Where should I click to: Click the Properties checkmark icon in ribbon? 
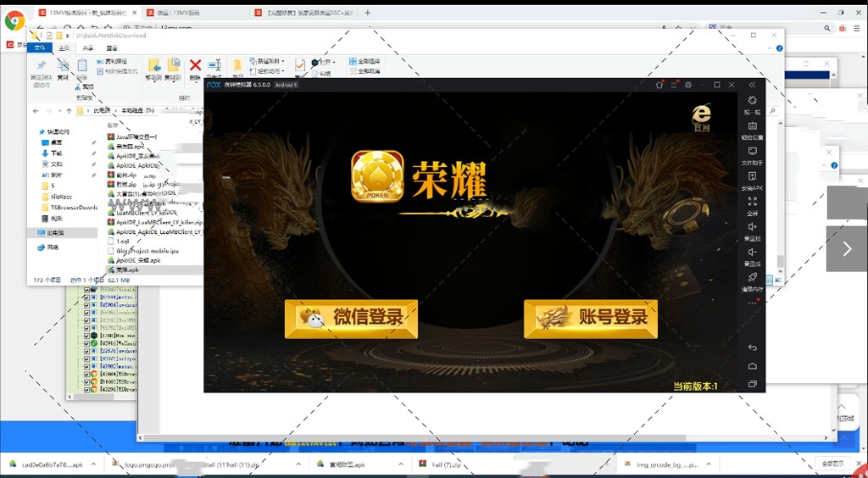[x=300, y=65]
